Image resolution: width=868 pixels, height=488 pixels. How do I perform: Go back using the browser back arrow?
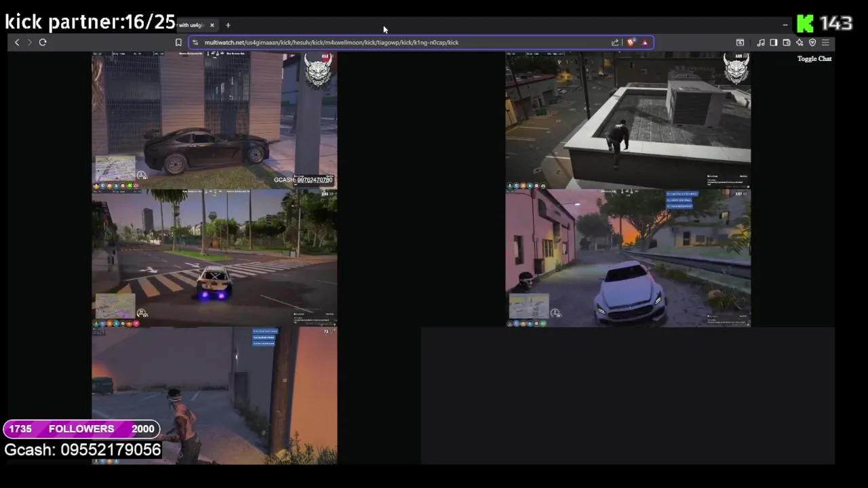click(x=17, y=42)
